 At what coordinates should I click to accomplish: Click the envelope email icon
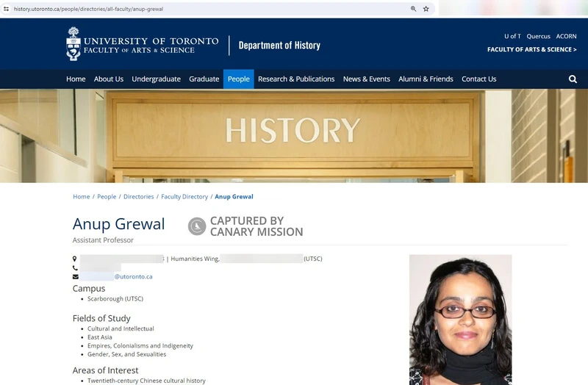tap(76, 277)
